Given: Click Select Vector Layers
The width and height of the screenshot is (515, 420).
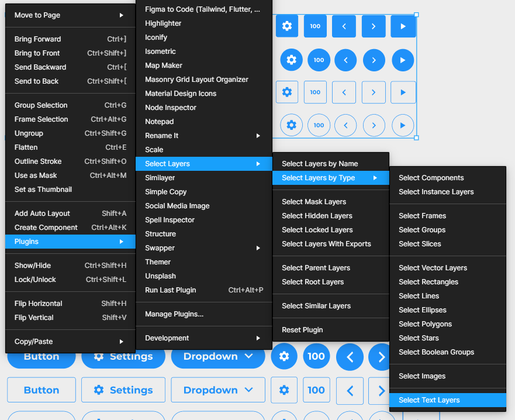Looking at the screenshot, I should pos(448,268).
